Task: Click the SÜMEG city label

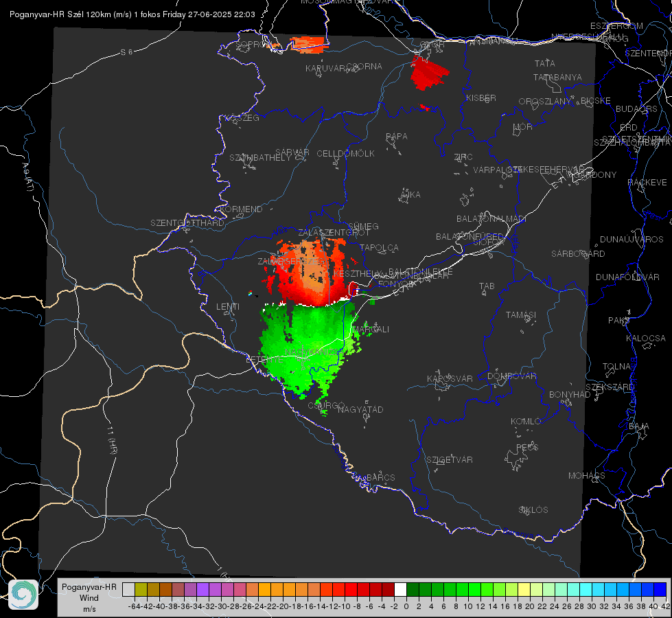Action: point(363,227)
